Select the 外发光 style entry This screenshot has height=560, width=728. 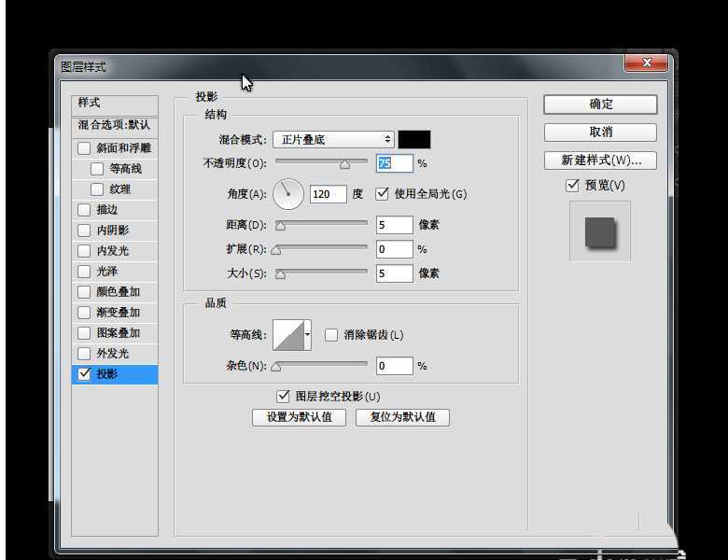pyautogui.click(x=112, y=354)
